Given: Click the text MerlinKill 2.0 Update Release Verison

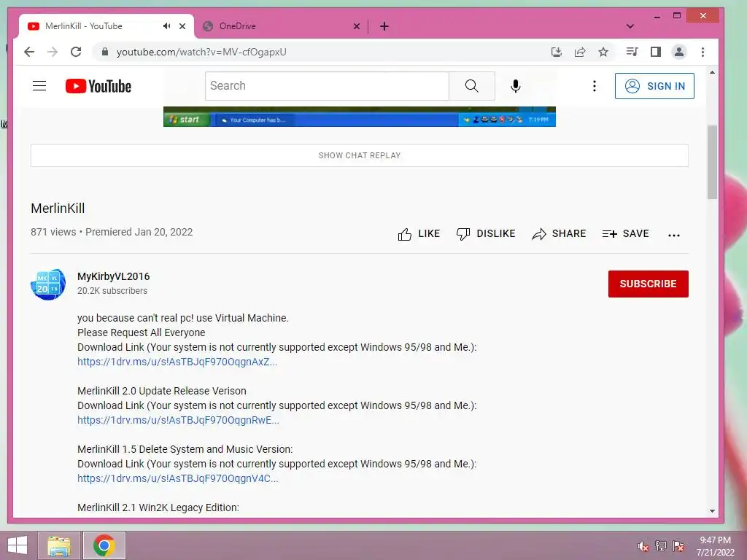Looking at the screenshot, I should tap(162, 391).
